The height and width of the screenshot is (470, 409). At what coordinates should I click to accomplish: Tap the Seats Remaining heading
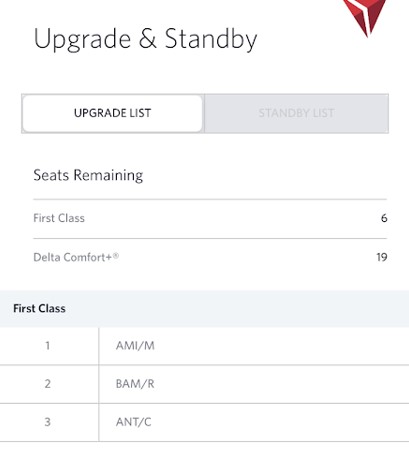(x=88, y=175)
